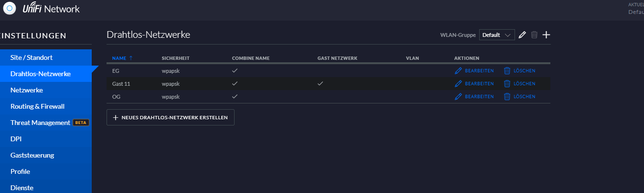Go to Routing & Firewall settings
This screenshot has height=193, width=644.
click(x=37, y=106)
